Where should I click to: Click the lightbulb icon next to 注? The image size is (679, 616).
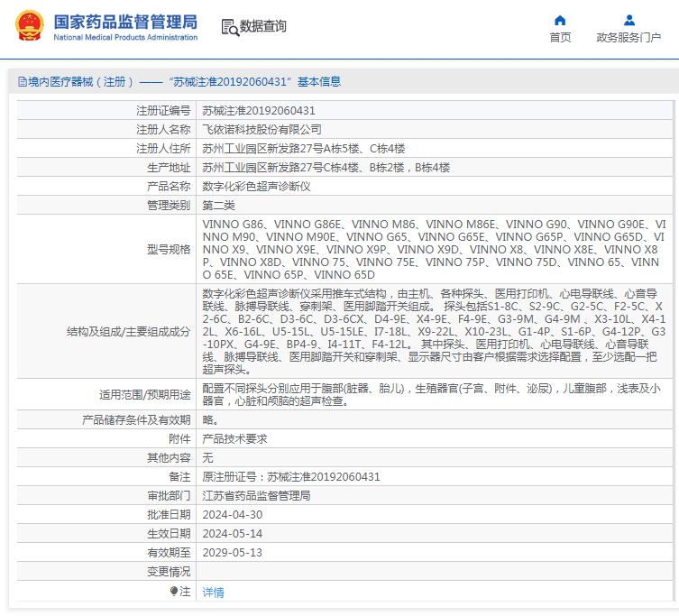(174, 591)
